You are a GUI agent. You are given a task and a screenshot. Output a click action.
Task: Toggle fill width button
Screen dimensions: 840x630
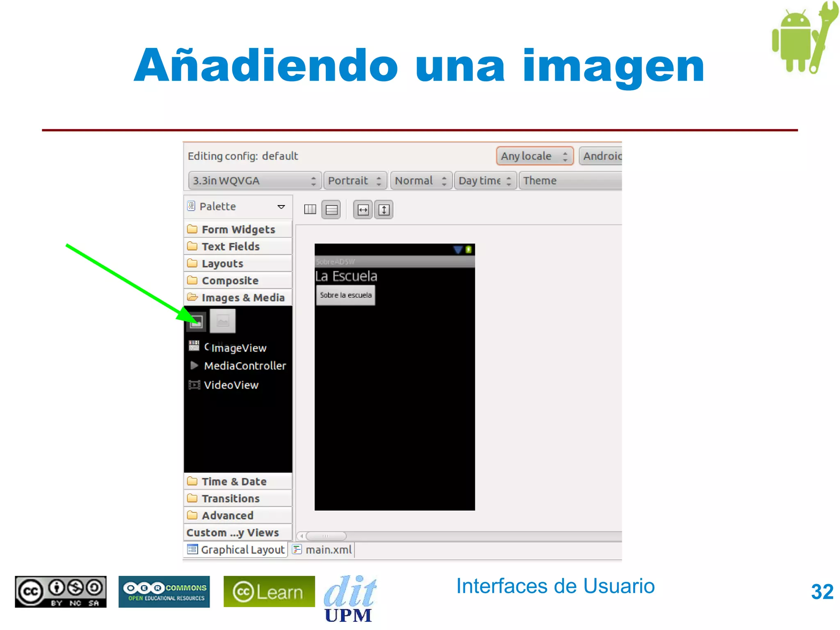(x=363, y=210)
